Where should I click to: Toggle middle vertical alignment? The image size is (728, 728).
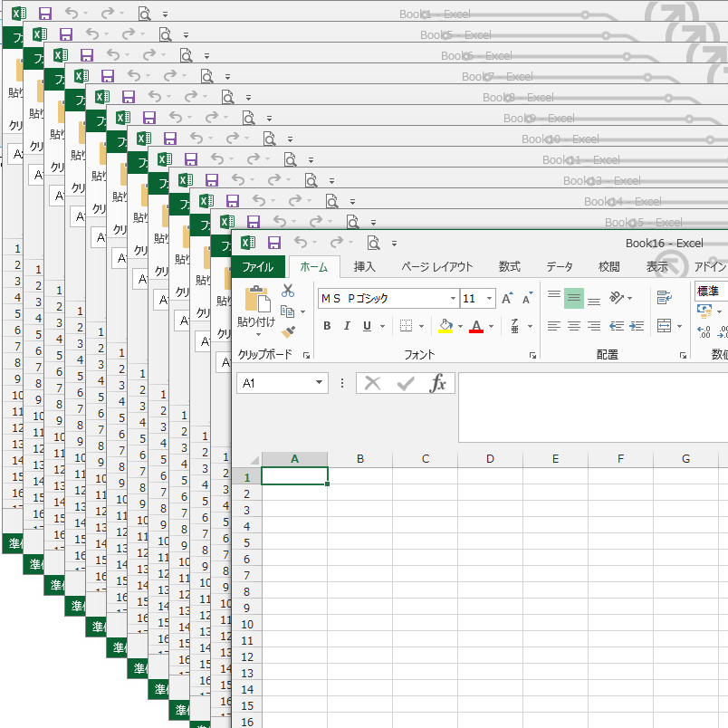tap(574, 297)
